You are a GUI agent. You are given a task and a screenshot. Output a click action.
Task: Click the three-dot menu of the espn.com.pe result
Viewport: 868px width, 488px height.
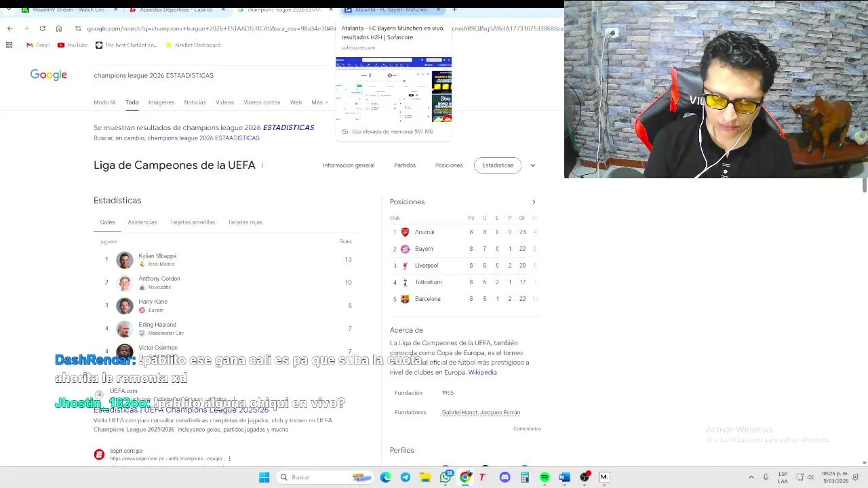coord(229,459)
